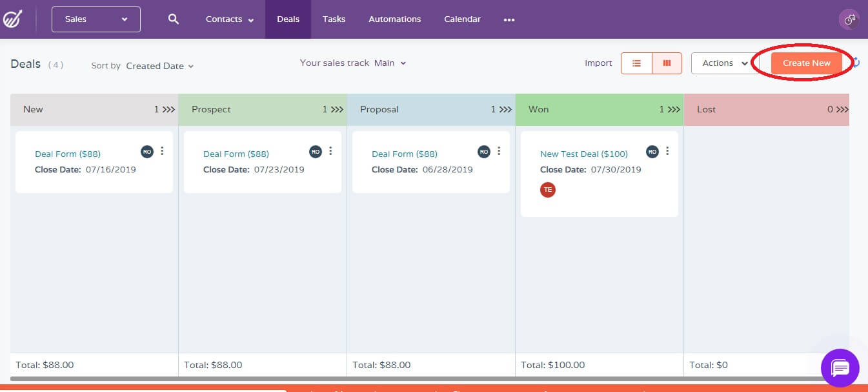The height and width of the screenshot is (392, 868).
Task: Open three-dot menu on New Test Deal card
Action: pyautogui.click(x=667, y=151)
